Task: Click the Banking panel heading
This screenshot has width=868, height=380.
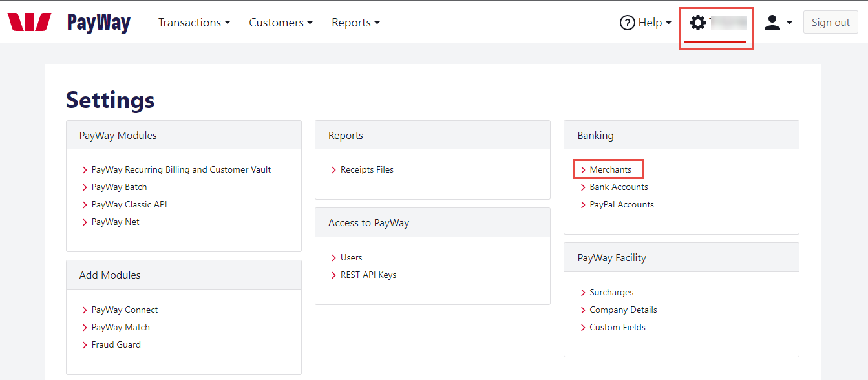Action: click(595, 136)
